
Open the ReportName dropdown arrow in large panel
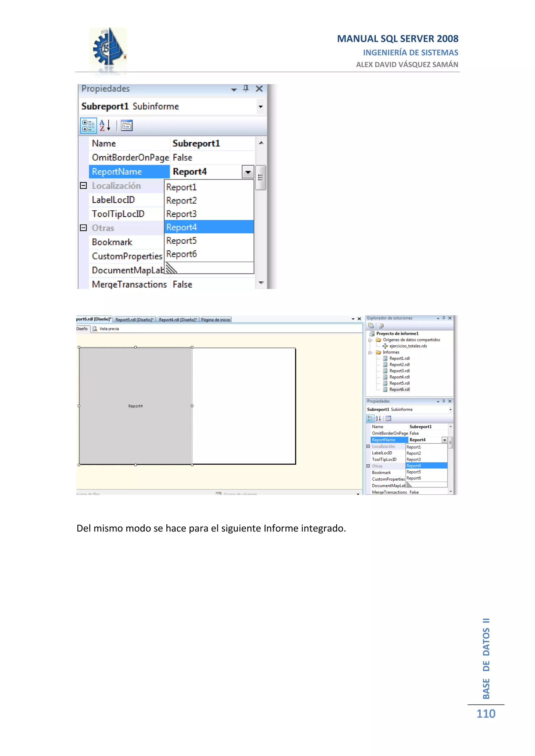pos(248,172)
